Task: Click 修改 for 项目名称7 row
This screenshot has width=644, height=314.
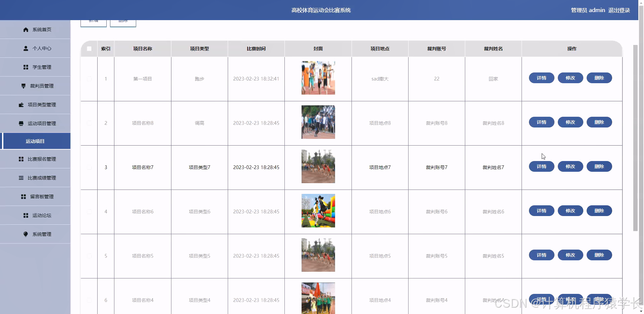Action: coord(570,166)
